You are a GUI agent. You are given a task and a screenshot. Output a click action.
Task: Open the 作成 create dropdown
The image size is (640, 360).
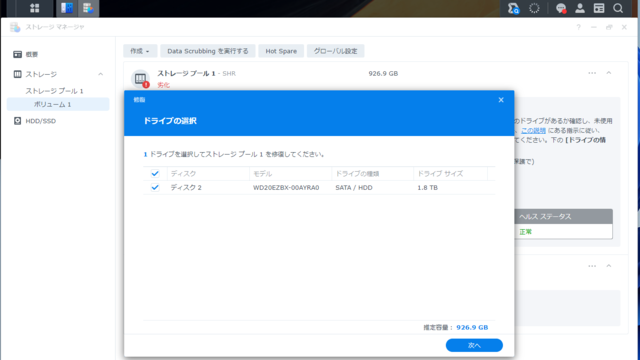pos(140,51)
